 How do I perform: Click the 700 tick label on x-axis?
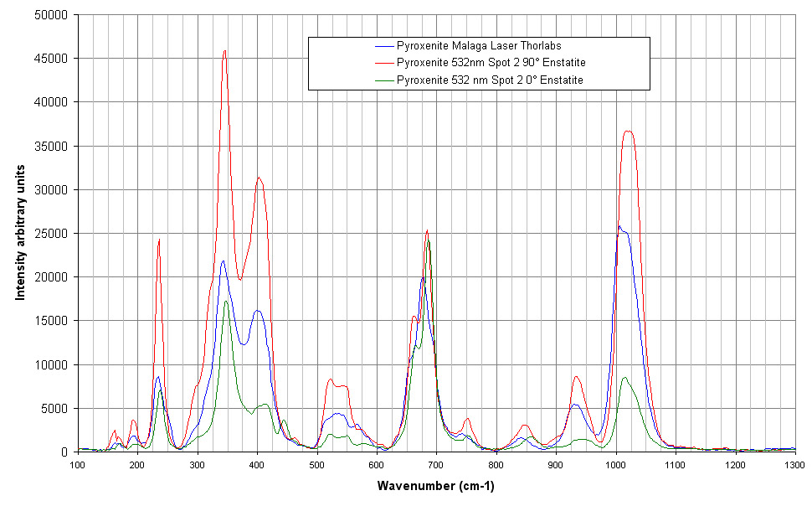pyautogui.click(x=436, y=463)
